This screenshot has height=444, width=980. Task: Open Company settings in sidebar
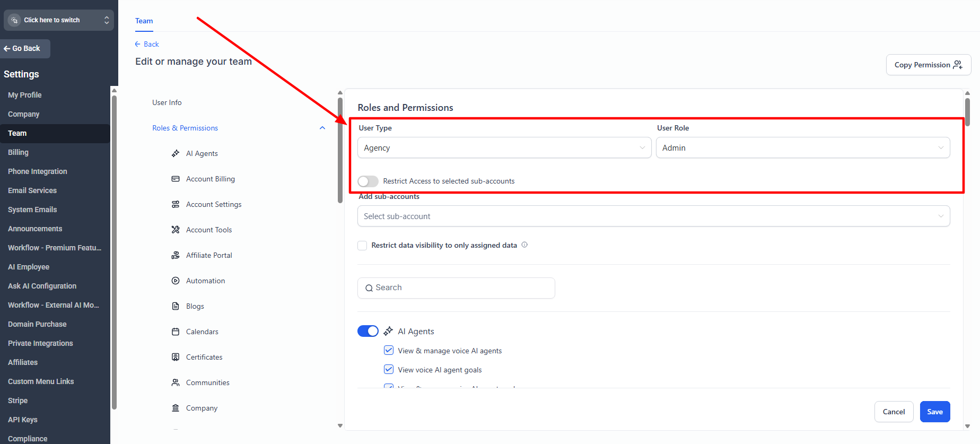coord(24,114)
